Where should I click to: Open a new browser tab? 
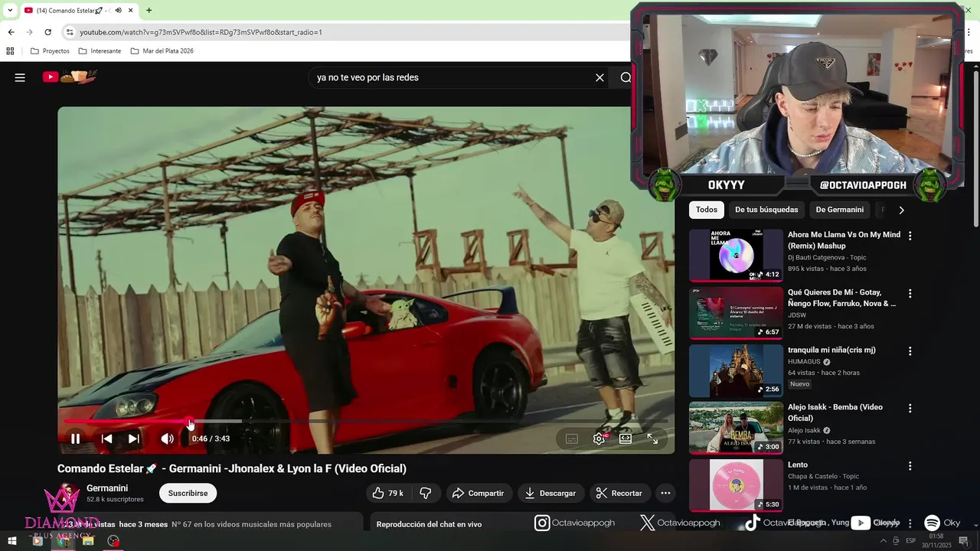pos(149,11)
